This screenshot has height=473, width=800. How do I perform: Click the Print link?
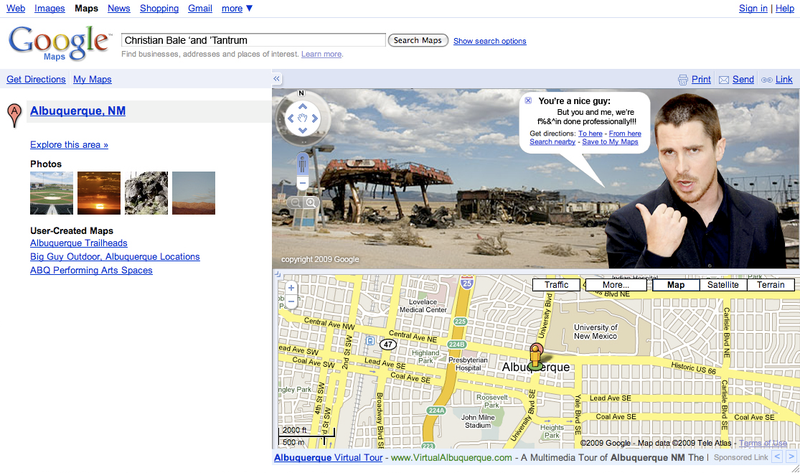pyautogui.click(x=701, y=79)
